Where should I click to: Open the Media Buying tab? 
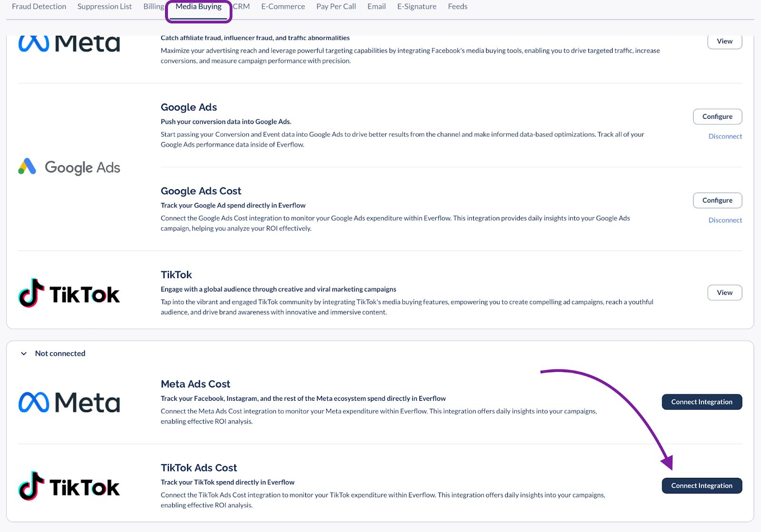(x=198, y=7)
